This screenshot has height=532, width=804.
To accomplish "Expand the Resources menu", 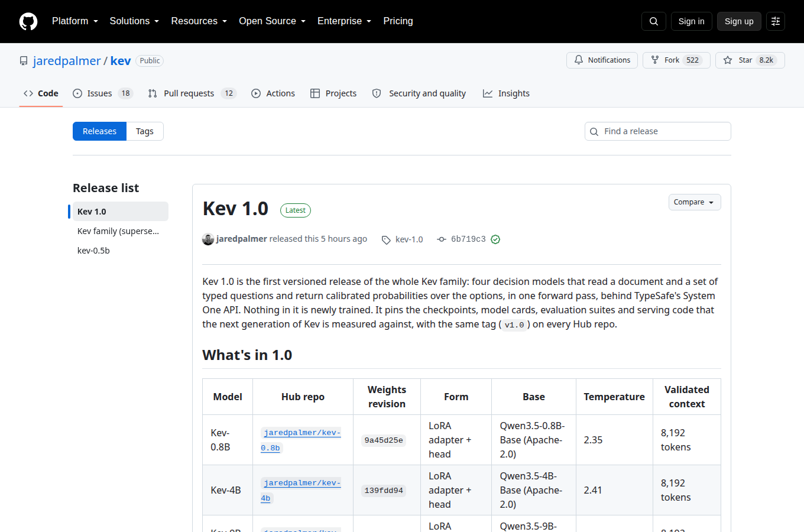I will 199,21.
